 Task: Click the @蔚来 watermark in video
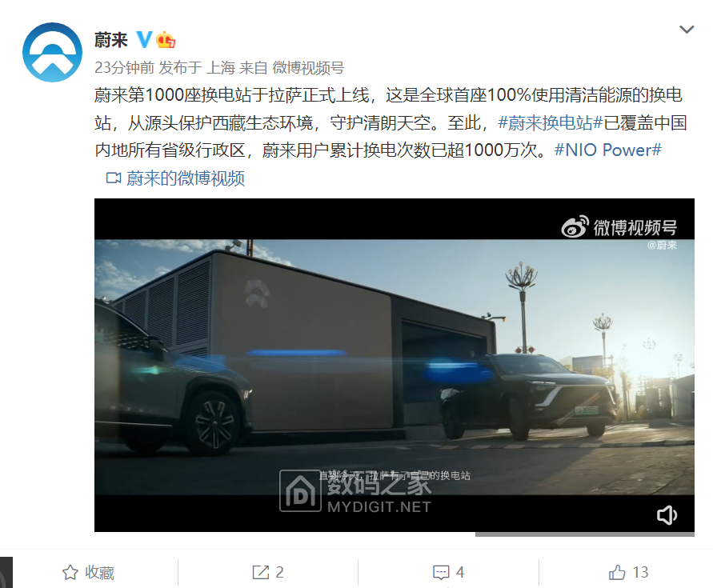[x=662, y=245]
